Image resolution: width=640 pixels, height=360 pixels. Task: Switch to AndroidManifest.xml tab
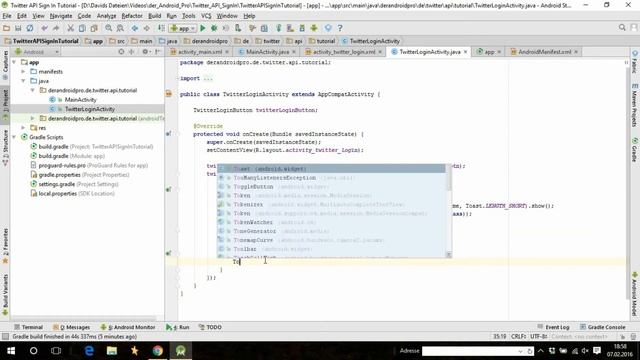544,52
